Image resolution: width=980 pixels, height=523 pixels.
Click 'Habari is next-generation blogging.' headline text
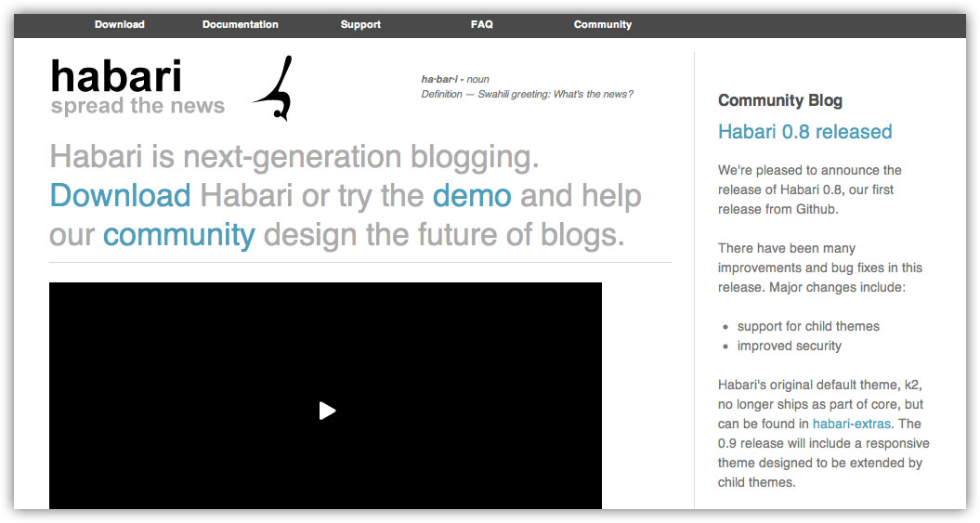coord(294,156)
